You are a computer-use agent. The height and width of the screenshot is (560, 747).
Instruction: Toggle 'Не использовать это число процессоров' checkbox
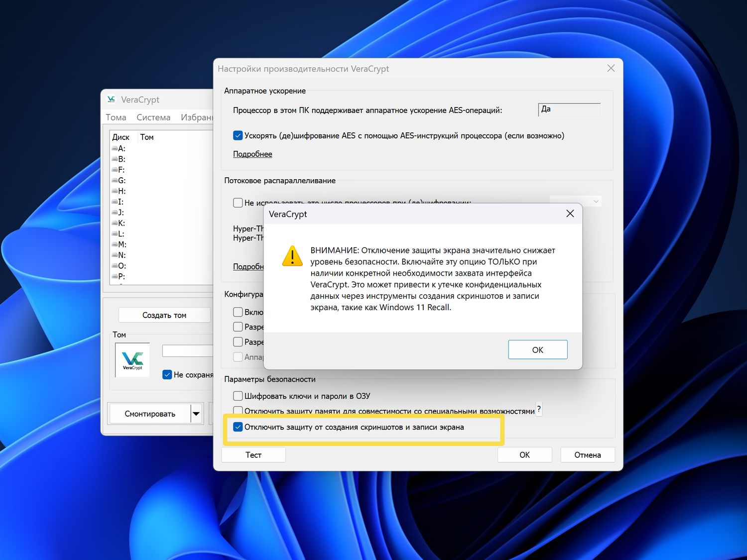(238, 203)
